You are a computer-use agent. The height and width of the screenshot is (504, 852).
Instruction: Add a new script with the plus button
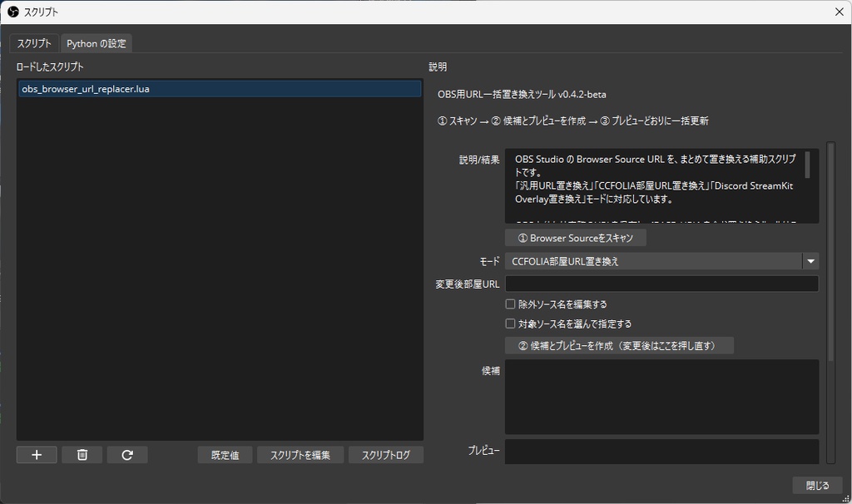(x=37, y=455)
